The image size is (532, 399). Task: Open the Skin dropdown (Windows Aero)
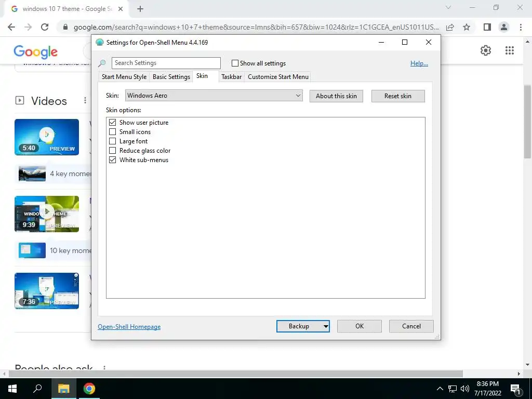point(214,96)
